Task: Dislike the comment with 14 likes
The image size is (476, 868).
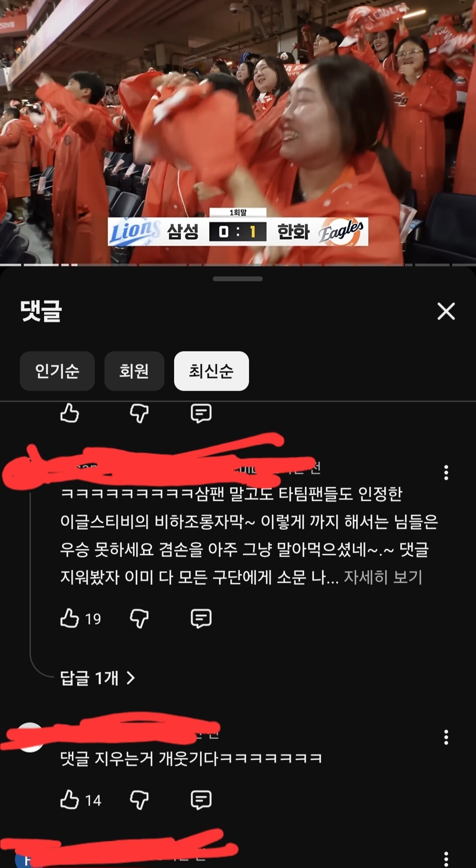Action: coord(139,800)
